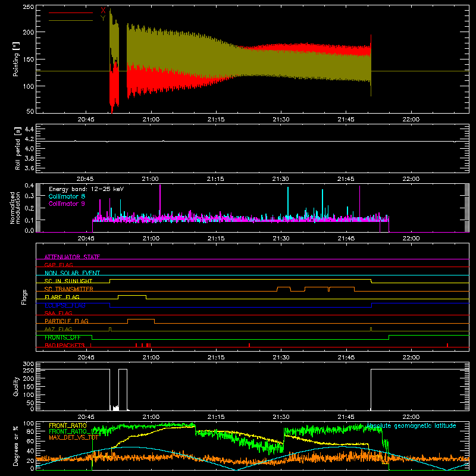
Task: Click the Collimator 9 legend label
Action: (x=67, y=203)
